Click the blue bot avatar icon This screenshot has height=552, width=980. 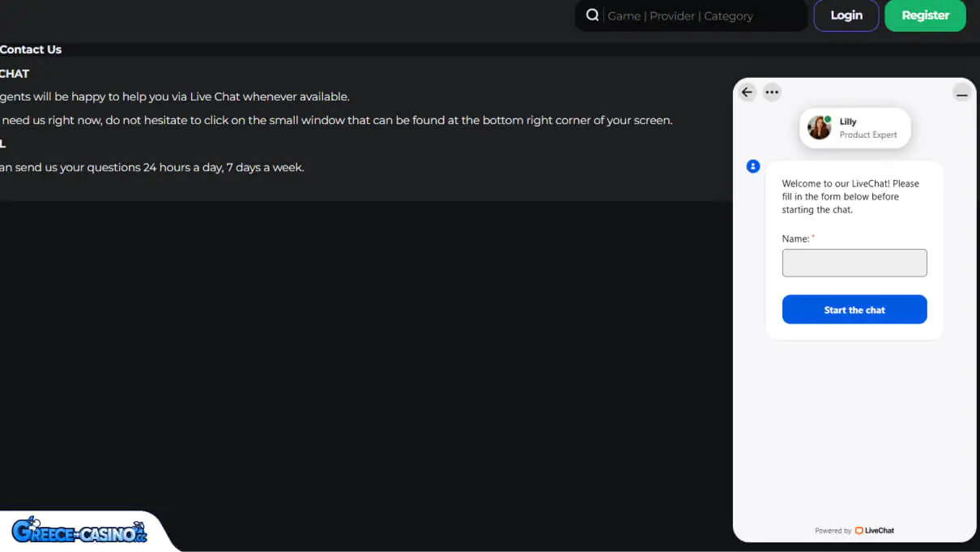tap(753, 166)
